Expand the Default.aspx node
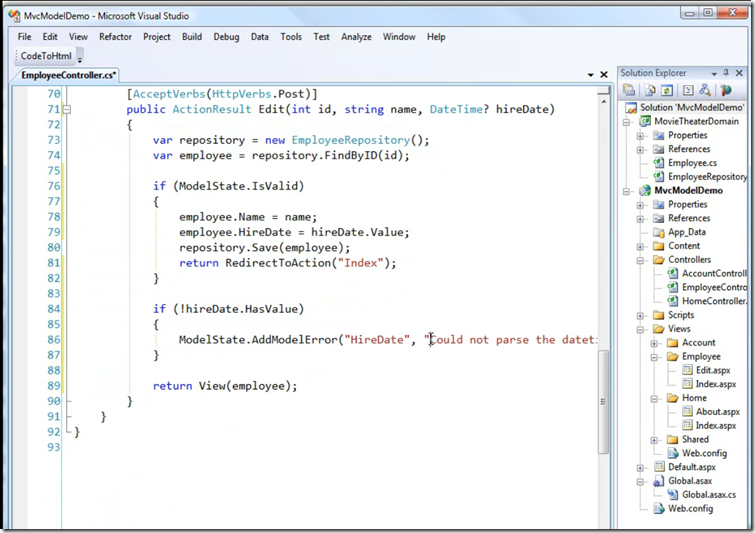The height and width of the screenshot is (533, 755). pyautogui.click(x=640, y=468)
